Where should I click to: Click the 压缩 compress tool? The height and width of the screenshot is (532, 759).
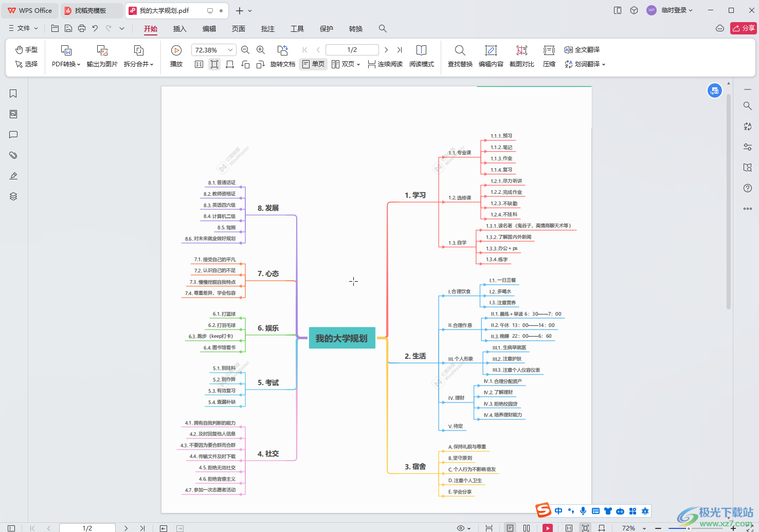pos(549,56)
